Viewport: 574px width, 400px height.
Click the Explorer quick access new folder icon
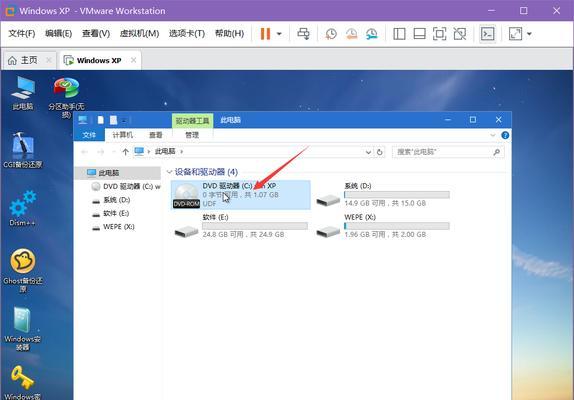point(113,120)
